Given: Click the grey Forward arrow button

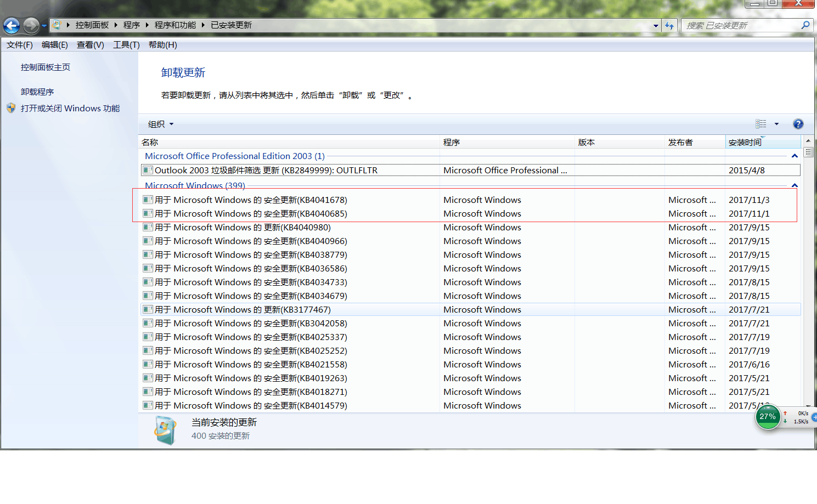Looking at the screenshot, I should [x=31, y=25].
